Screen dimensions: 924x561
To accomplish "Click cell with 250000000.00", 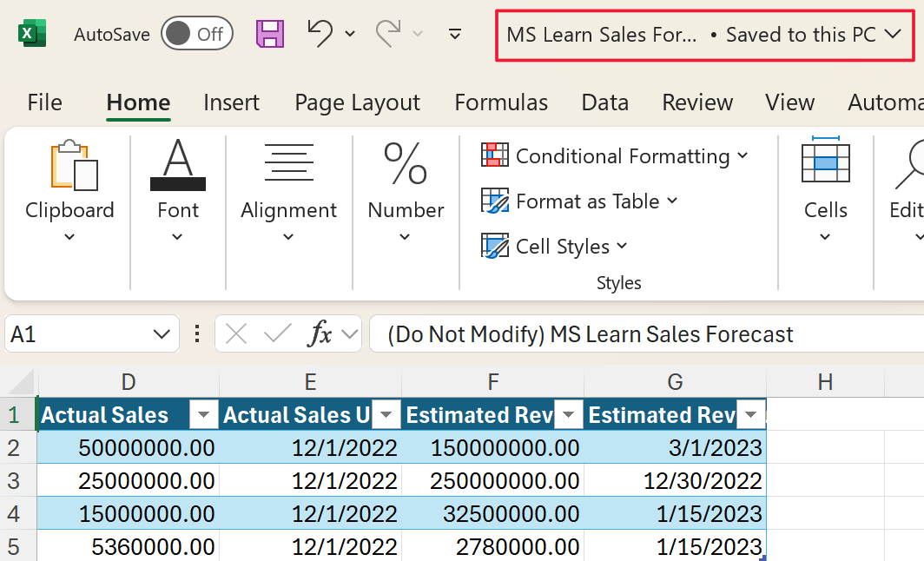I will [x=493, y=481].
